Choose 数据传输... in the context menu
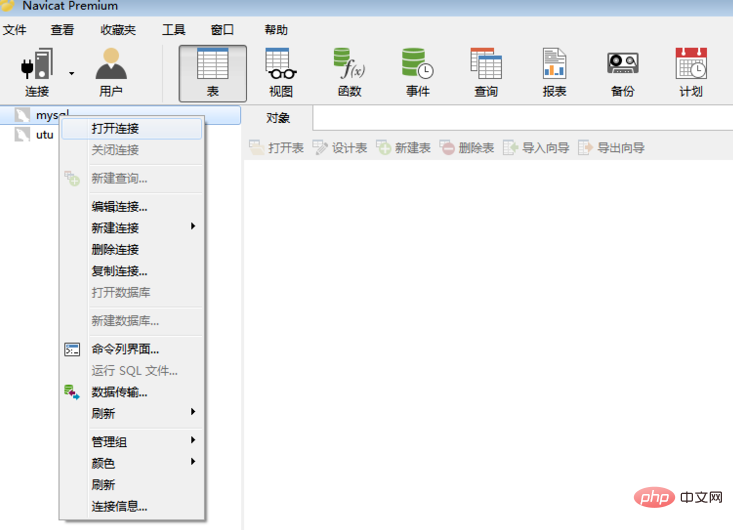Viewport: 733px width, 530px height. pyautogui.click(x=132, y=393)
